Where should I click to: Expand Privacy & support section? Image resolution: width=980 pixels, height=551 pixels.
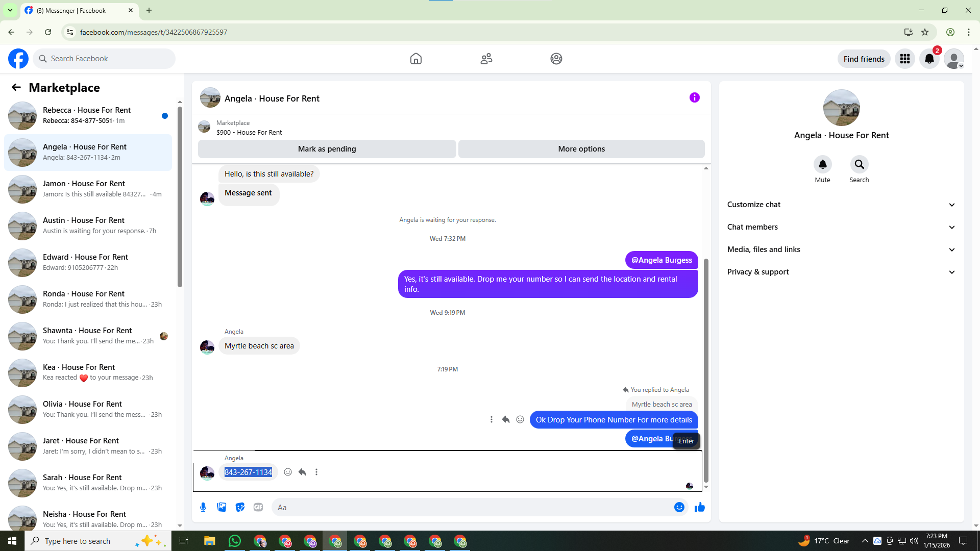point(841,272)
